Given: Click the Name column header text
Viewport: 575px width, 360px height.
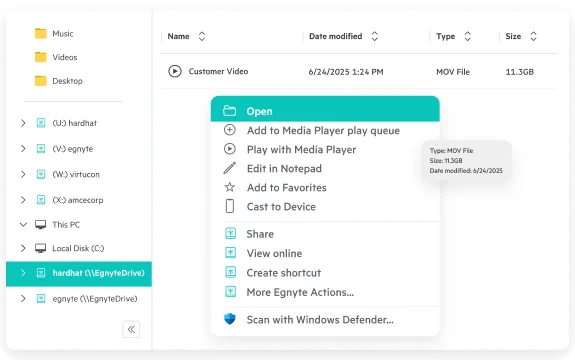Looking at the screenshot, I should (x=178, y=36).
